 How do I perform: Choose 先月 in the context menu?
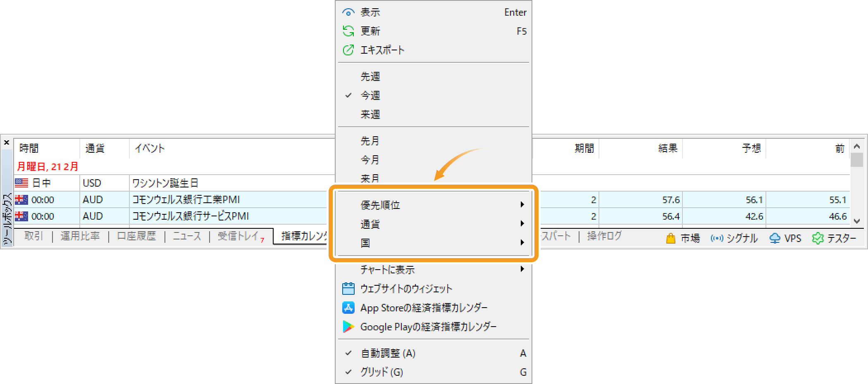[x=433, y=141]
